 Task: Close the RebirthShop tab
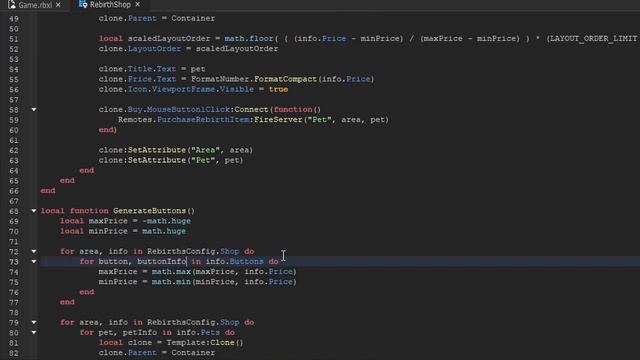138,4
